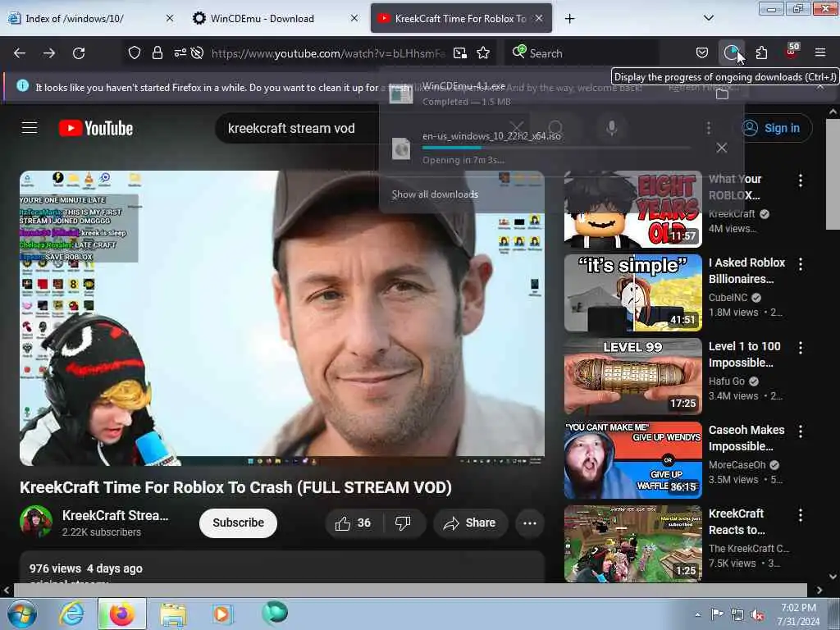The height and width of the screenshot is (630, 840).
Task: Go forward with the browser forward arrow
Action: pyautogui.click(x=49, y=53)
